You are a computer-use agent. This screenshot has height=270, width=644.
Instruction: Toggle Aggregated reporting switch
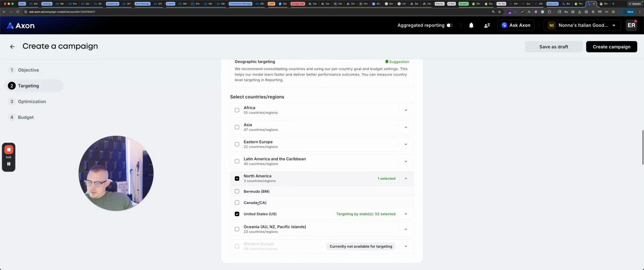coord(449,26)
